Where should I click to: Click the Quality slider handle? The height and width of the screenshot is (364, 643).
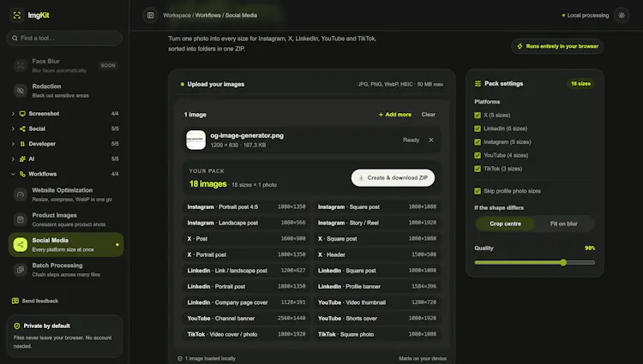pos(563,262)
